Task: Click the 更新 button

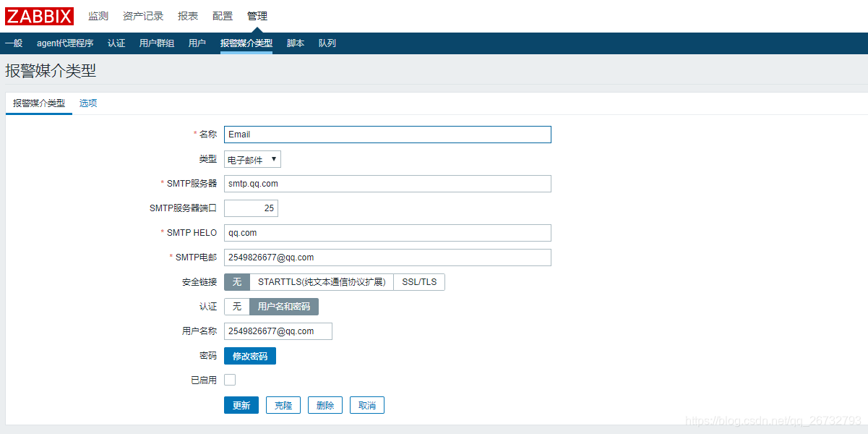Action: pyautogui.click(x=241, y=405)
